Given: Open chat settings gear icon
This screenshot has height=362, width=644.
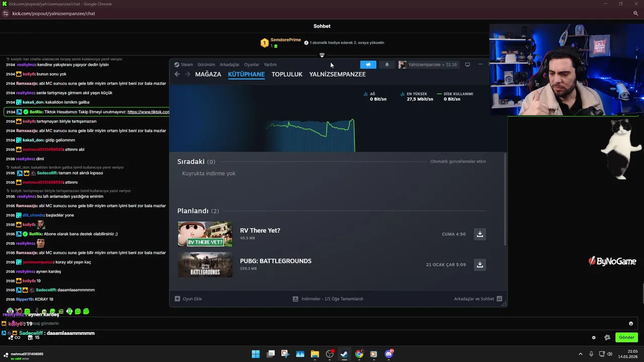Looking at the screenshot, I should point(594,337).
